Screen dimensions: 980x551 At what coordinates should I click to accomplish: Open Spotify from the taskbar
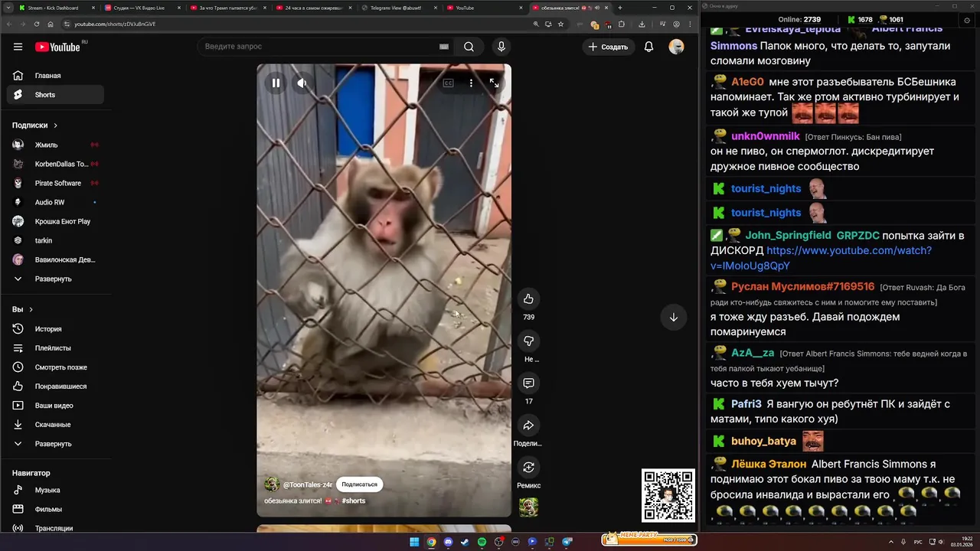(482, 542)
